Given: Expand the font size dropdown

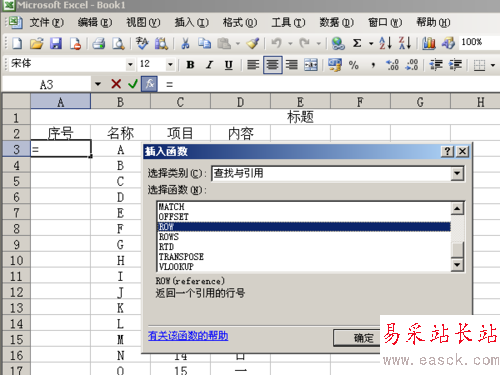Looking at the screenshot, I should (x=170, y=64).
